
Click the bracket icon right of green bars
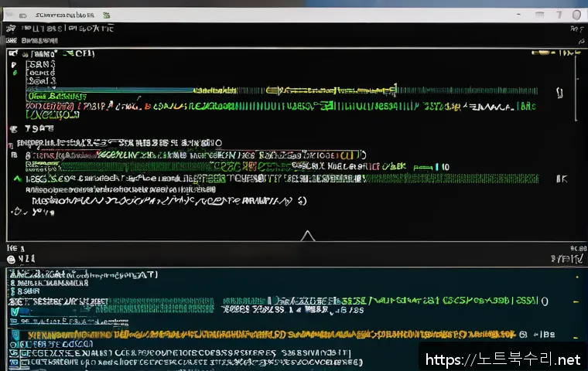559,93
